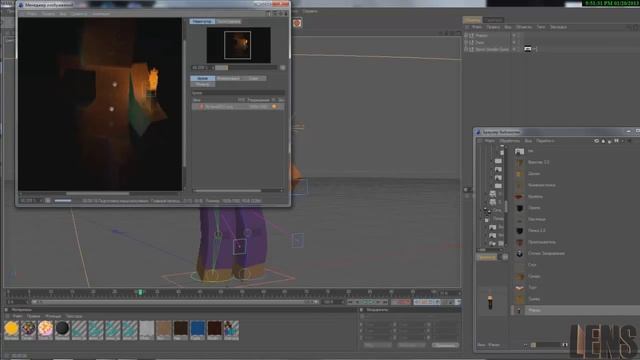
Task: Switch to Навигатор tab in Picture Viewer
Action: (202, 21)
